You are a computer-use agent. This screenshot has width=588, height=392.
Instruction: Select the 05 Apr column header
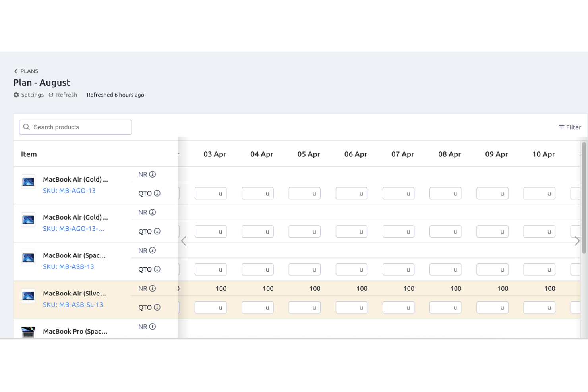coord(309,154)
